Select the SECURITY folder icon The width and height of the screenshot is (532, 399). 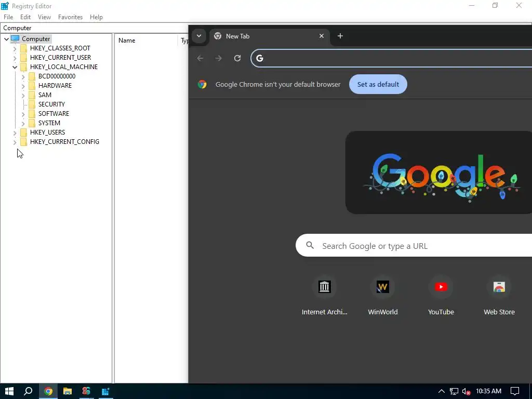(32, 104)
